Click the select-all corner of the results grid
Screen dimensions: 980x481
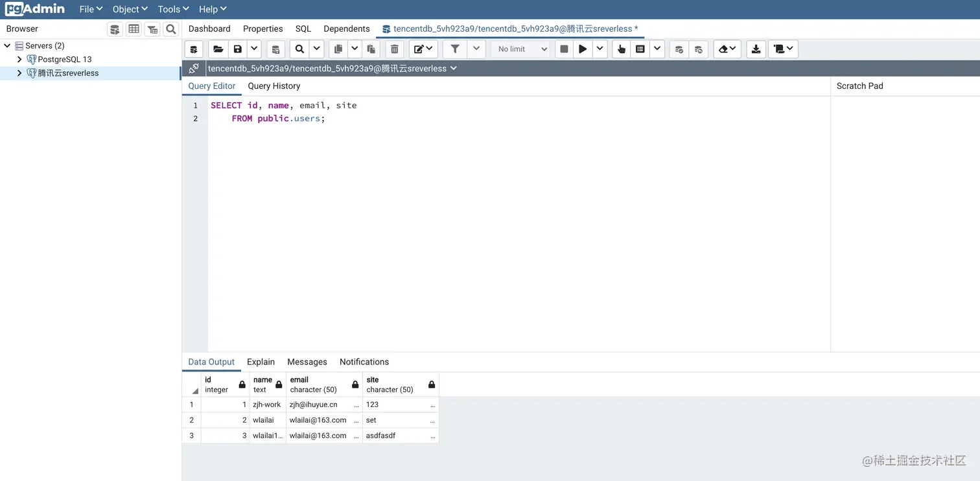pos(192,385)
